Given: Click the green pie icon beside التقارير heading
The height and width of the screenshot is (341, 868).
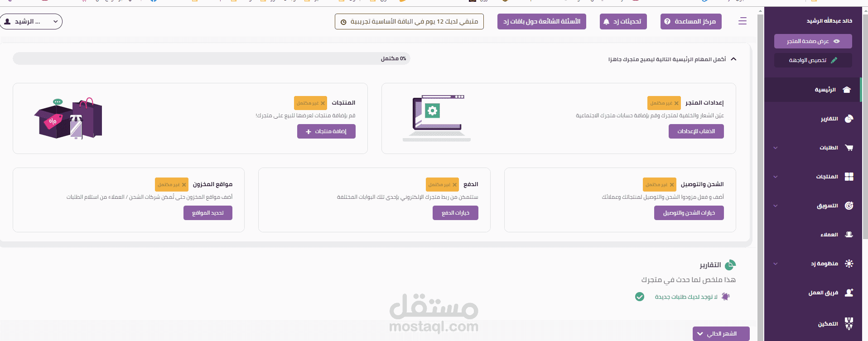Looking at the screenshot, I should pyautogui.click(x=730, y=265).
